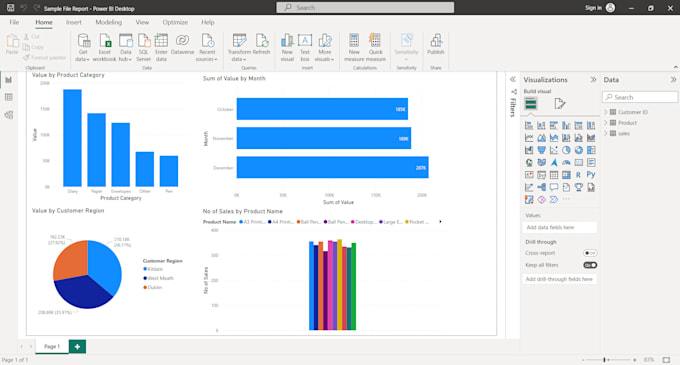Click Enter data icon
This screenshot has width=680, height=365.
pos(161,48)
